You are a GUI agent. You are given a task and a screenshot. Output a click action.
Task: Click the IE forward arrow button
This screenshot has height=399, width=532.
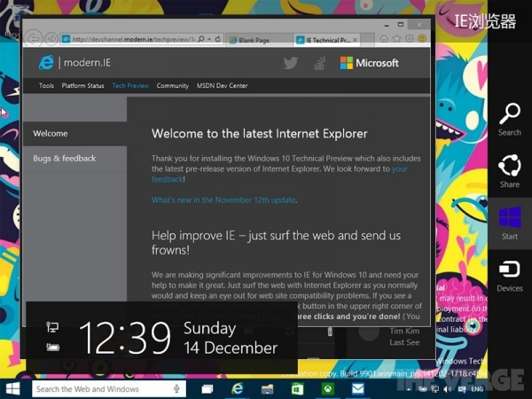coord(51,39)
